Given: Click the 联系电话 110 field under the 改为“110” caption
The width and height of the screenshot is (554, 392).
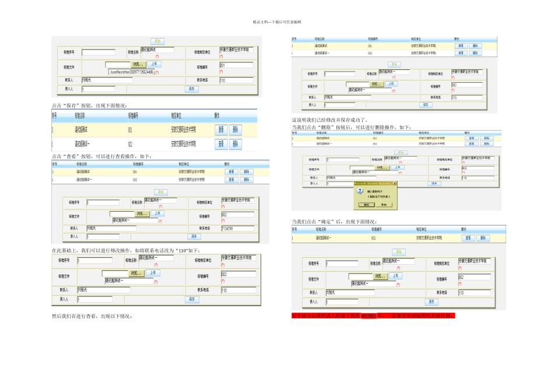Looking at the screenshot, I should pos(239,290).
